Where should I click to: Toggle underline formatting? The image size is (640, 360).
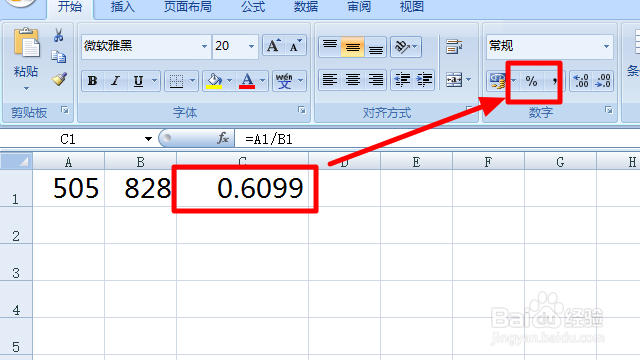(x=138, y=81)
